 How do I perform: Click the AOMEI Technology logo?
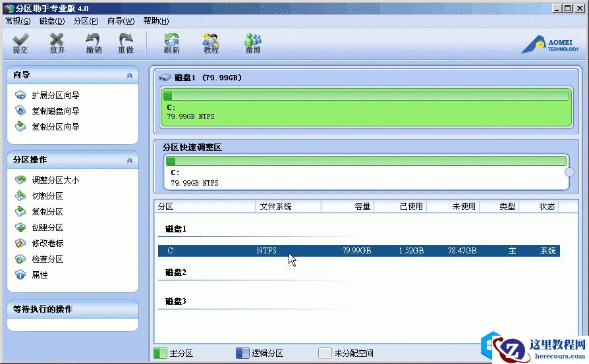[x=550, y=45]
